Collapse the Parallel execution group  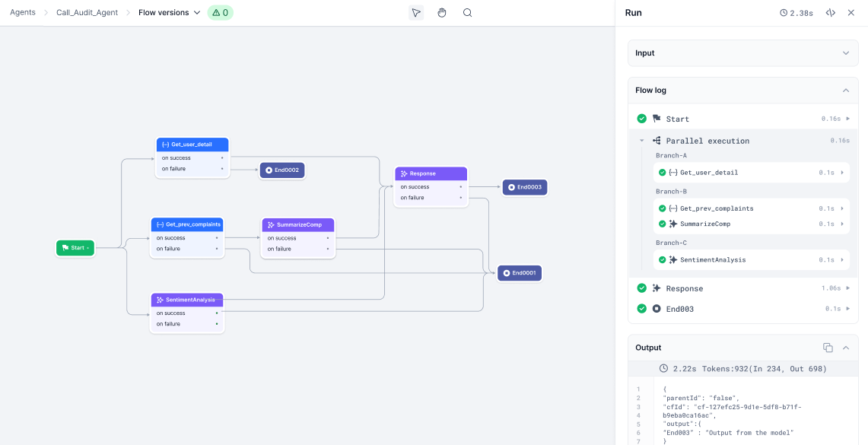pos(641,141)
